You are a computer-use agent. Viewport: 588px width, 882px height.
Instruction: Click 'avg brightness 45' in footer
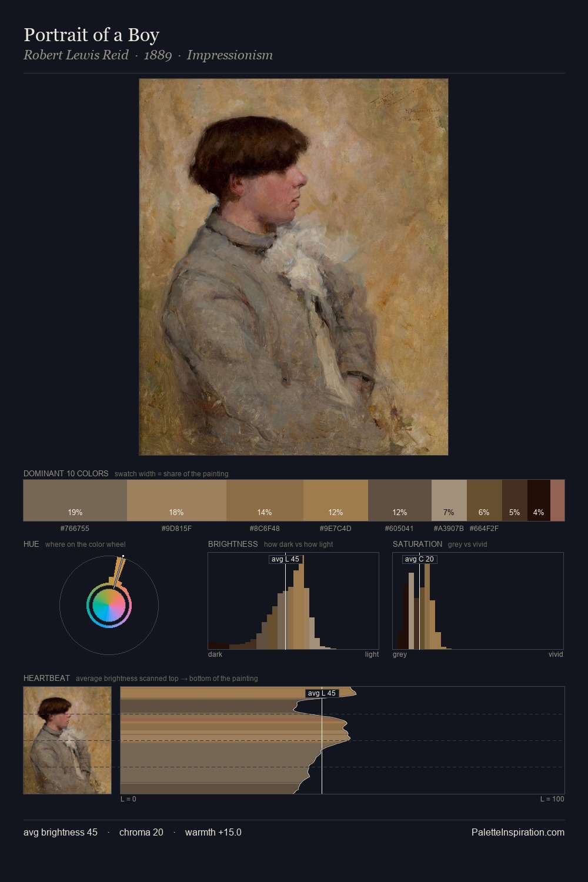[x=61, y=832]
